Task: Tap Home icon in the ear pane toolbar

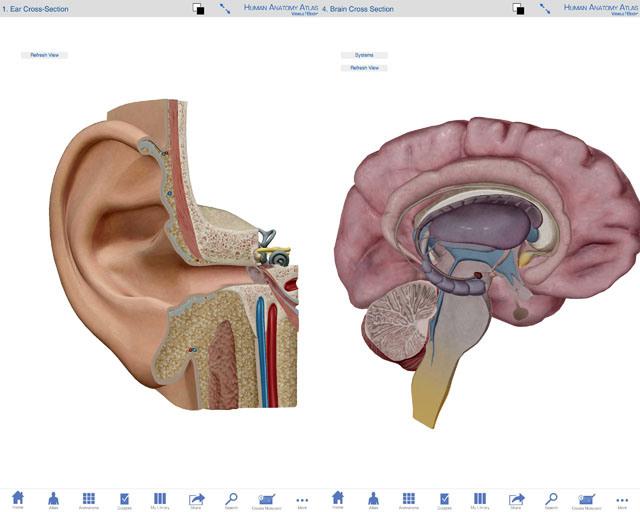Action: (17, 498)
